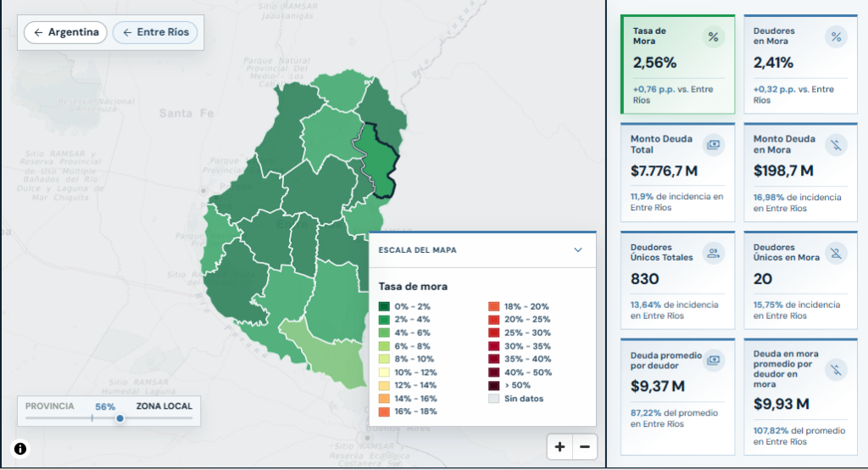Return to Entre Ríos province view
The height and width of the screenshot is (470, 868).
click(155, 32)
